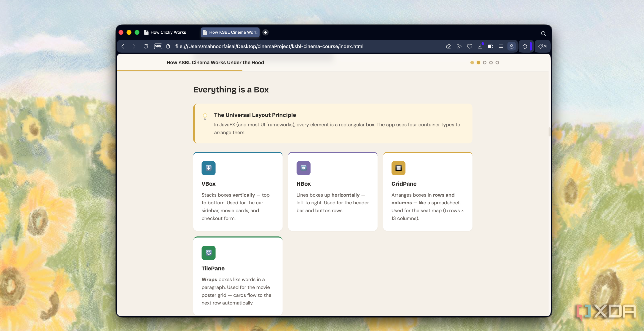Click the battery saver icon
644x331 pixels.
click(491, 46)
